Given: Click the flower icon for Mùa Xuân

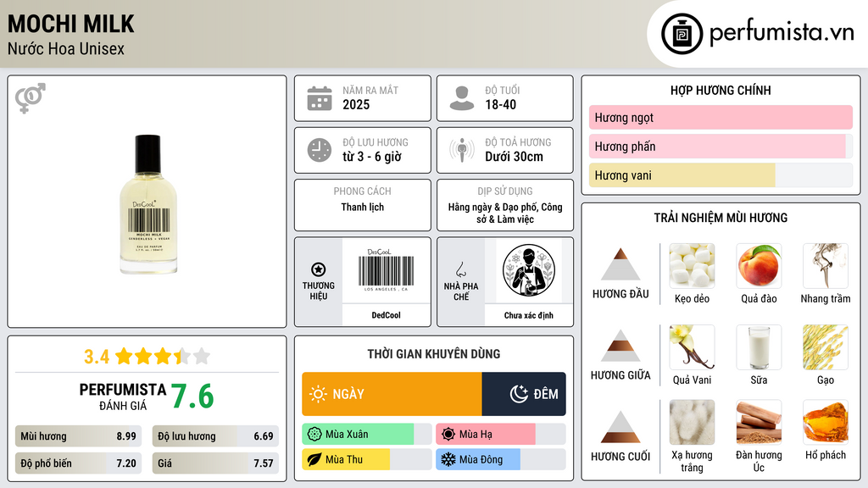Looking at the screenshot, I should point(314,435).
